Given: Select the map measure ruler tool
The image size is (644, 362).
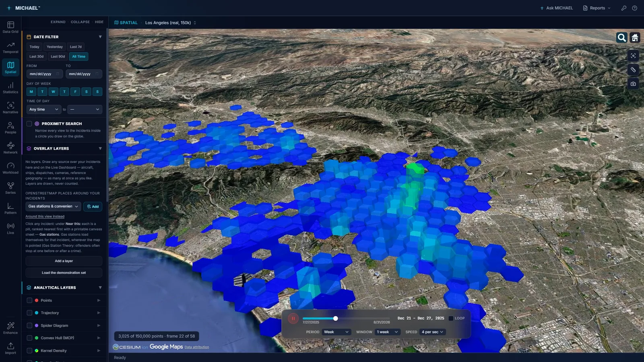Looking at the screenshot, I should (633, 70).
